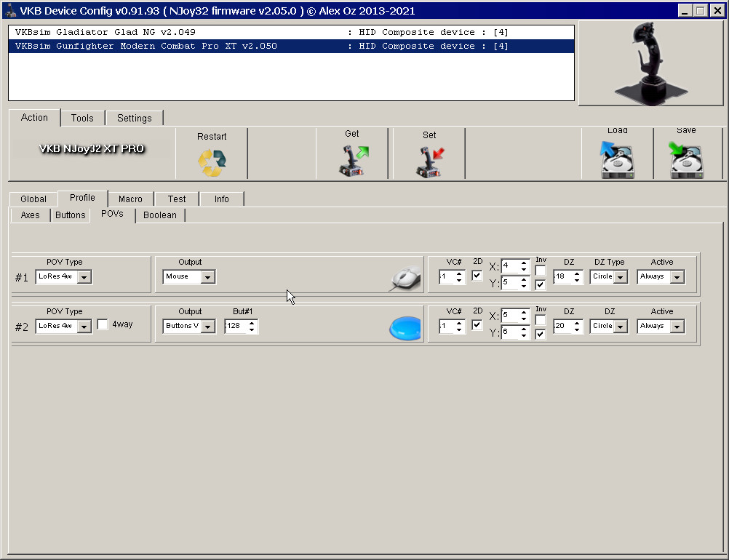Switch to the Boolean sub-tab
This screenshot has width=729, height=560.
[160, 215]
